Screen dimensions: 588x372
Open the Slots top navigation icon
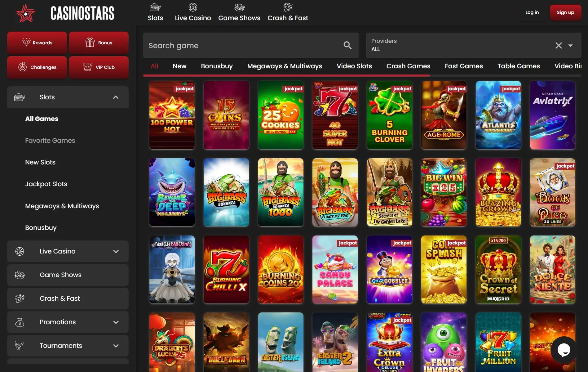tap(155, 7)
